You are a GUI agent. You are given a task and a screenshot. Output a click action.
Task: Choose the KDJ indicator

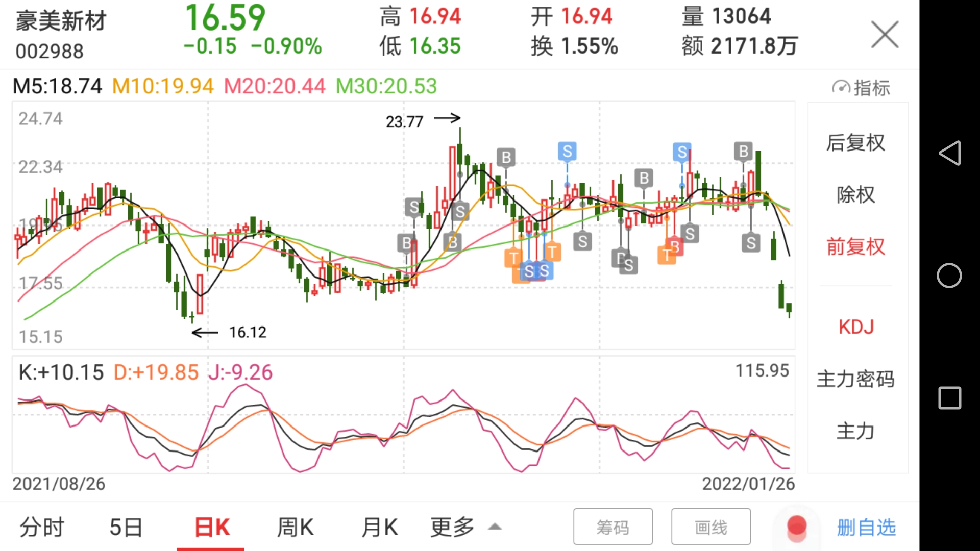pyautogui.click(x=856, y=327)
